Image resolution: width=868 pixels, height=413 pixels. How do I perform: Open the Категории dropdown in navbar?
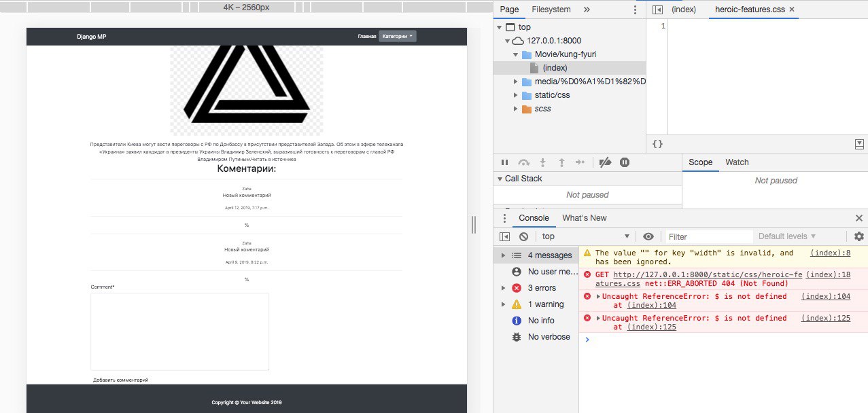[398, 37]
